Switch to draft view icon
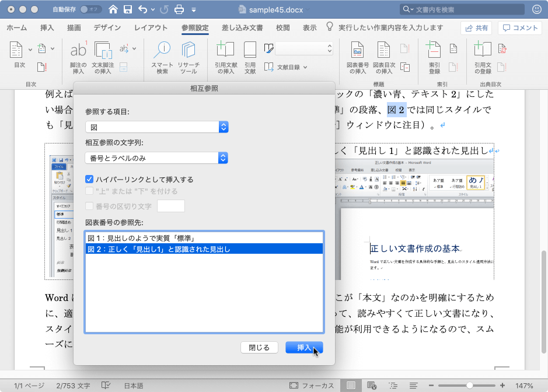 click(413, 386)
